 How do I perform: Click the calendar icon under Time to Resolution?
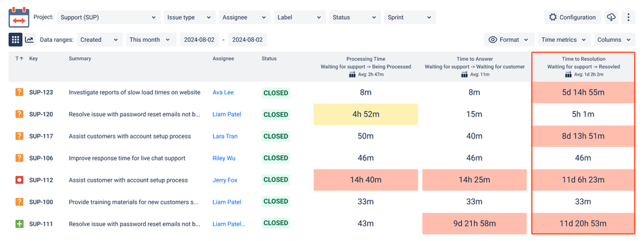click(568, 75)
